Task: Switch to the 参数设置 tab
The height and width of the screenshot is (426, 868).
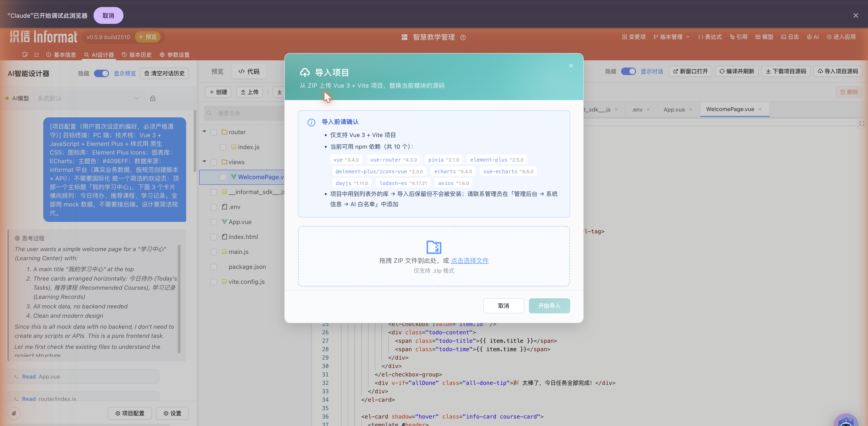Action: point(174,55)
